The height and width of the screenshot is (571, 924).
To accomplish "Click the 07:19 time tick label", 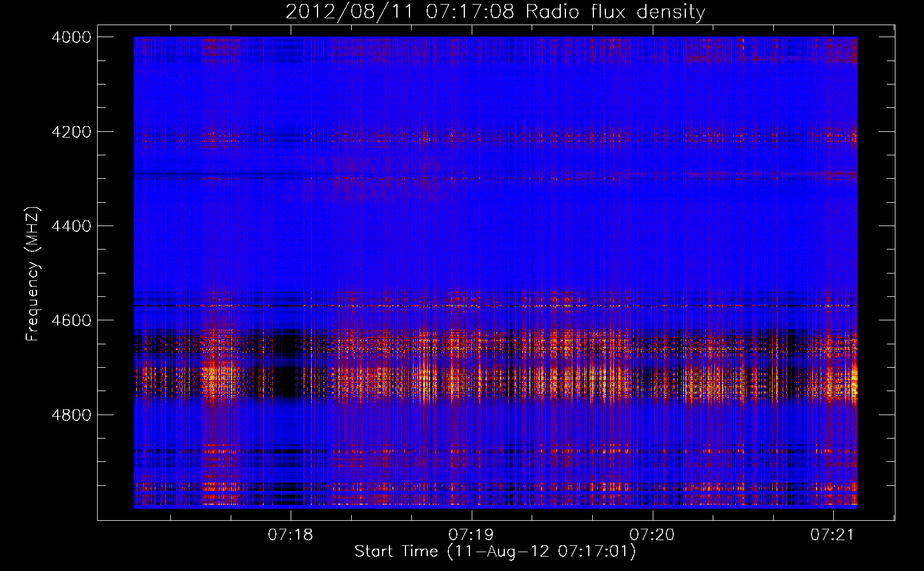I will pyautogui.click(x=471, y=535).
